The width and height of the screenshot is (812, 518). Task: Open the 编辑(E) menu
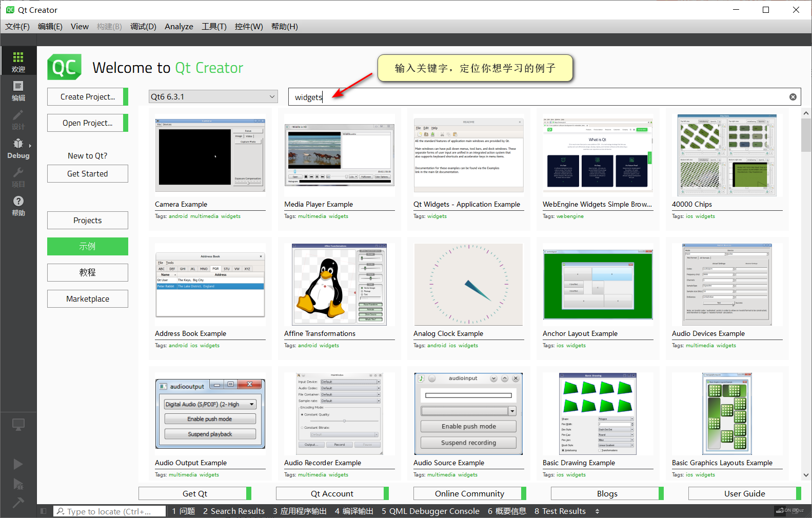50,27
